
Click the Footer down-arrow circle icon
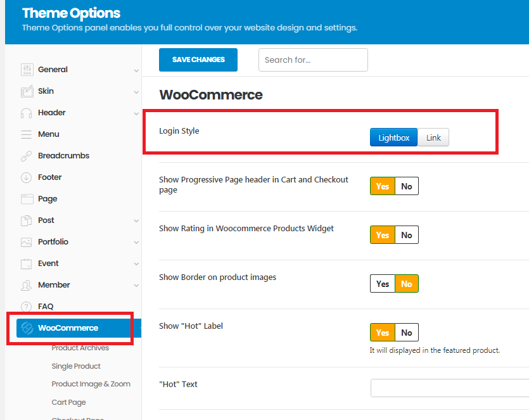coord(27,177)
